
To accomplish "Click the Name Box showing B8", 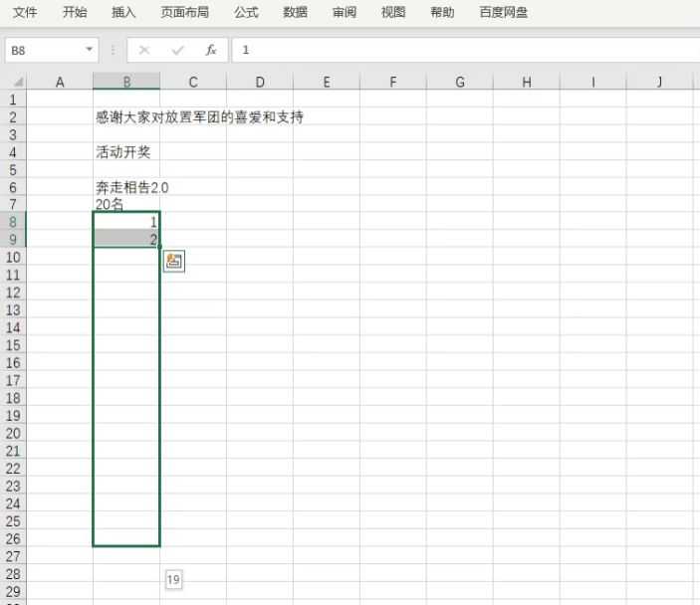I will pyautogui.click(x=45, y=50).
